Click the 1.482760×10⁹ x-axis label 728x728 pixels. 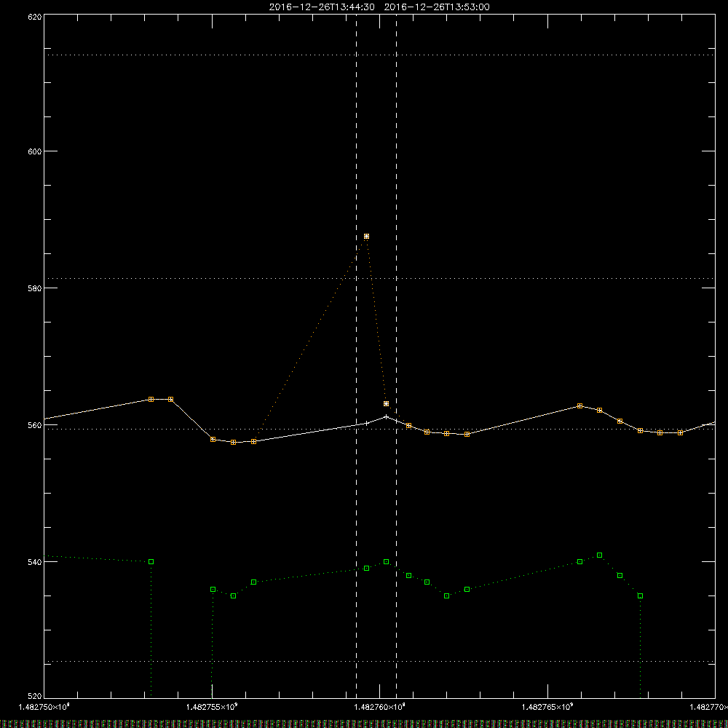(x=380, y=707)
